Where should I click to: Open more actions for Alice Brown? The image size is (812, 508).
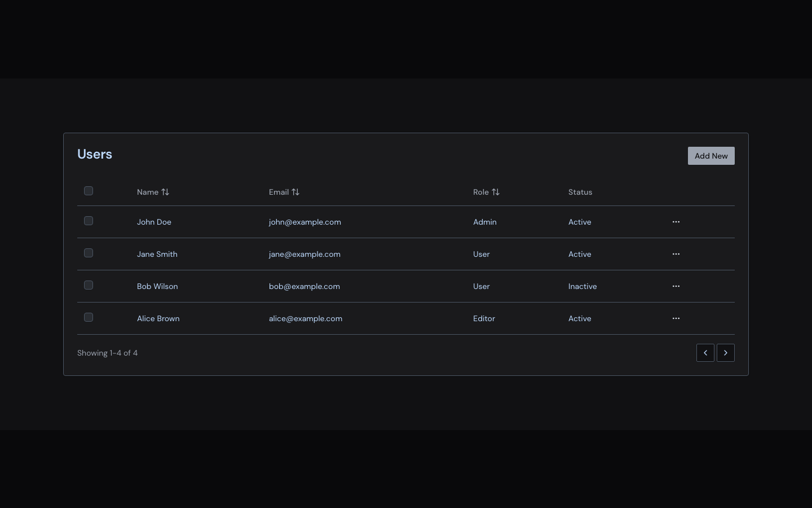(676, 318)
